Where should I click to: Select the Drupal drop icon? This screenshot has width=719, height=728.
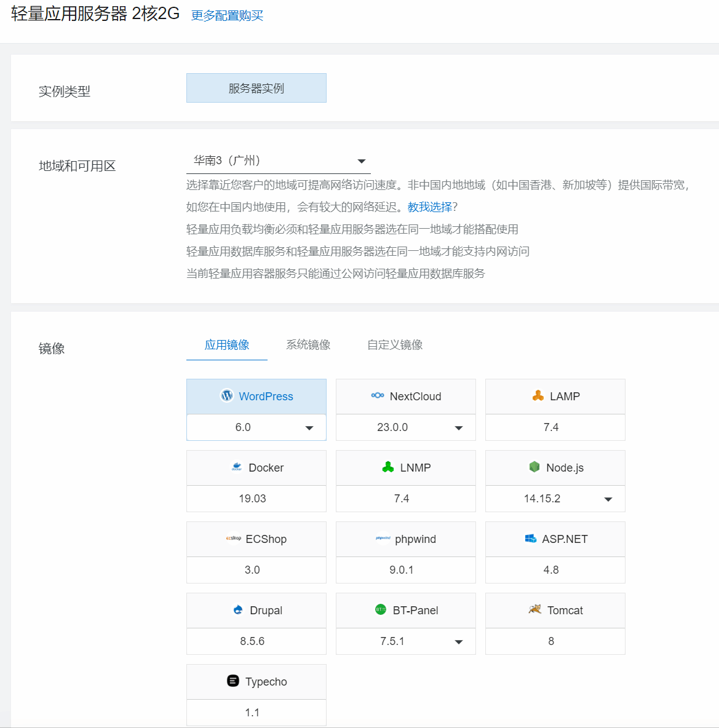[238, 610]
